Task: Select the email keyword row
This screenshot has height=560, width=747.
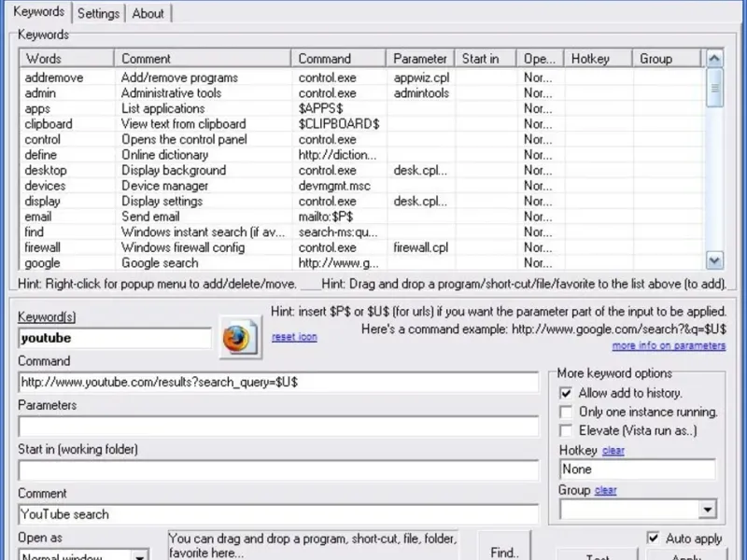Action: [x=361, y=217]
